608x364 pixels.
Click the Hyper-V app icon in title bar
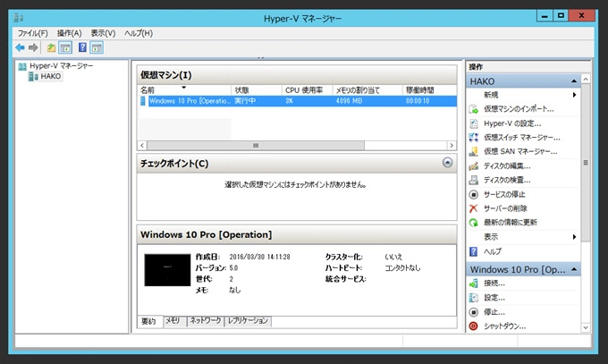point(18,18)
